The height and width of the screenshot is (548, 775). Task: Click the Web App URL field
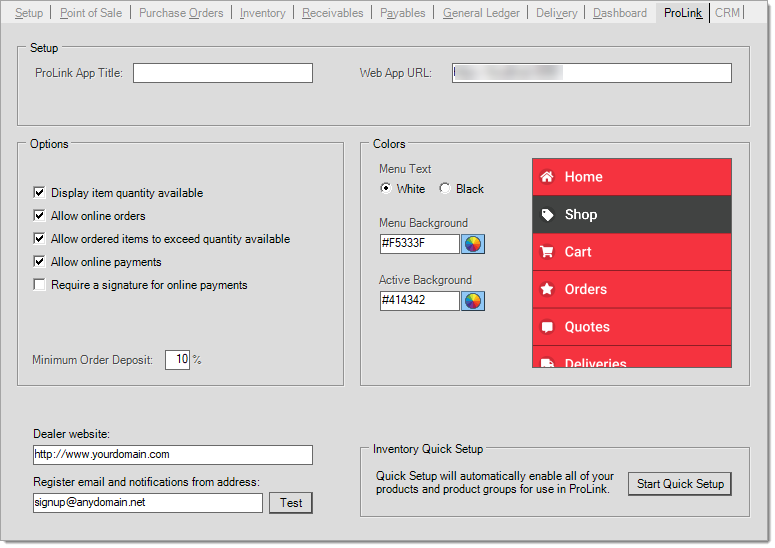tap(592, 73)
